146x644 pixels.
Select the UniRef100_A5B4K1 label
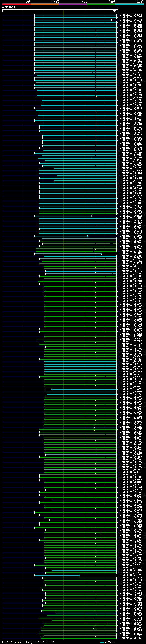tap(131, 85)
